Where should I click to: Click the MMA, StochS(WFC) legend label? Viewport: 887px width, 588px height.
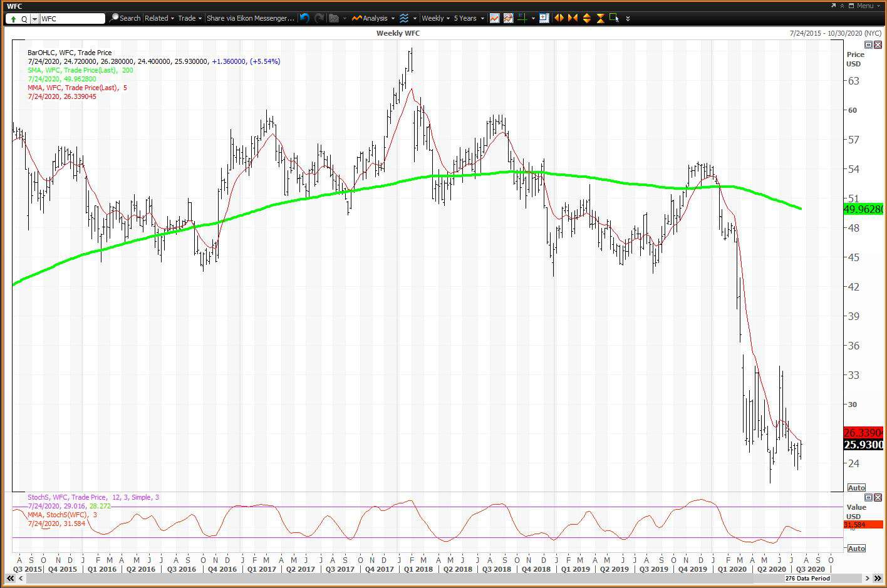[62, 515]
